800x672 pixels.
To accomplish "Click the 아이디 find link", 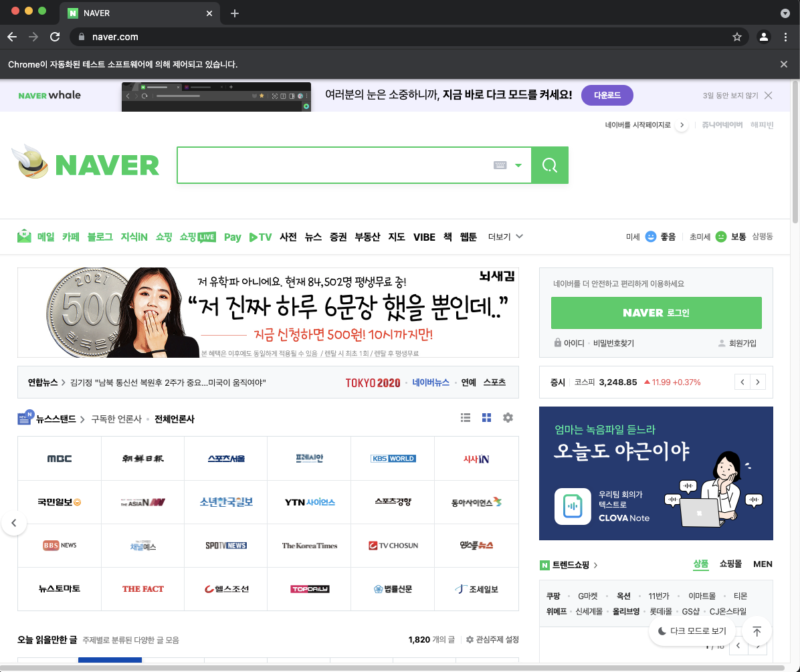I will click(574, 343).
